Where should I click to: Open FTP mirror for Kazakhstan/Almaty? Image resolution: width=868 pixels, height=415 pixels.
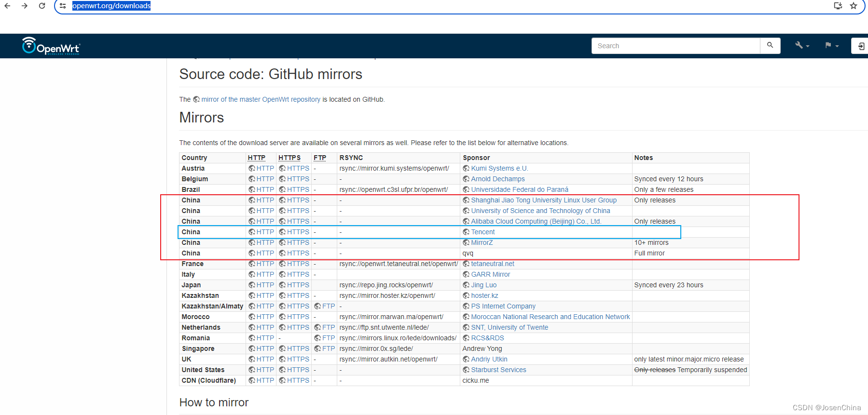click(328, 306)
